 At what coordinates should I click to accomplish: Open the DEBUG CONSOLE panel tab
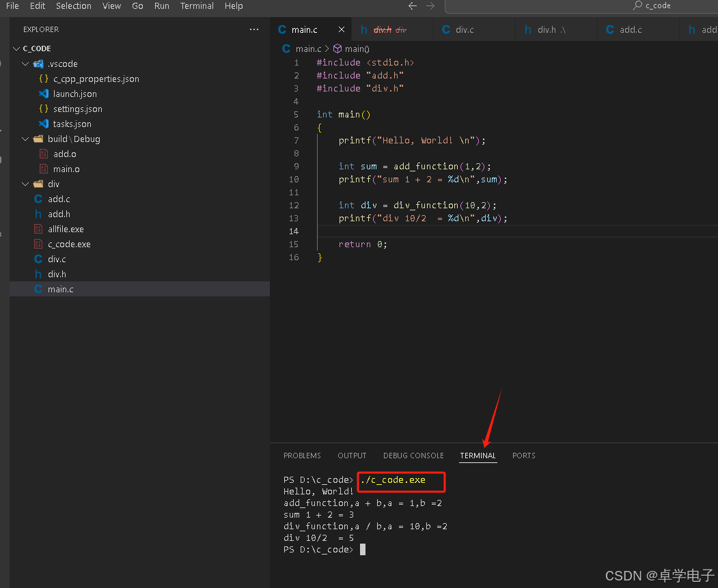click(413, 456)
